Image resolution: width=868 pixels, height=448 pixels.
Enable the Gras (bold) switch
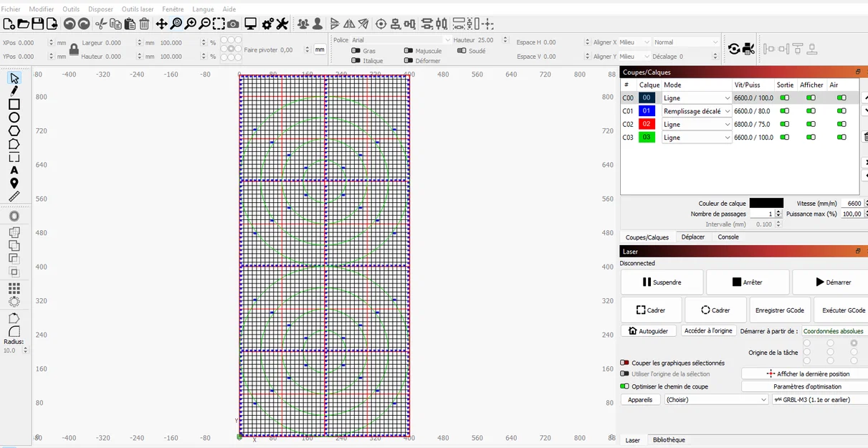click(356, 51)
